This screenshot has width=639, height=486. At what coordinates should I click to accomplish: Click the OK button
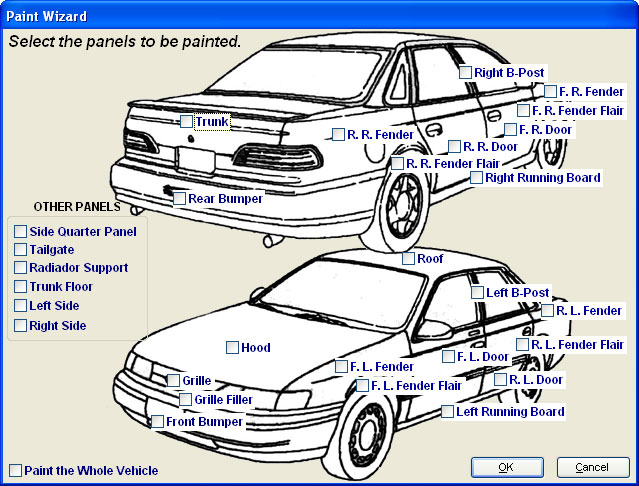(507, 467)
